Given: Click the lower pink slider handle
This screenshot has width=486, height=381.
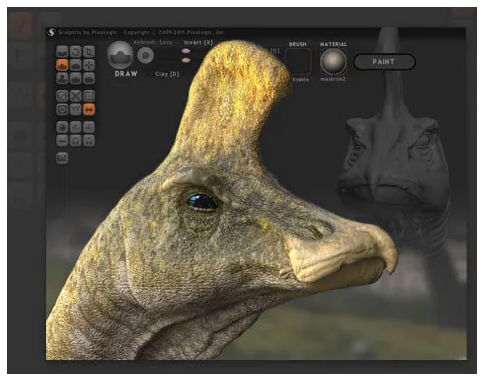Looking at the screenshot, I should (x=186, y=60).
